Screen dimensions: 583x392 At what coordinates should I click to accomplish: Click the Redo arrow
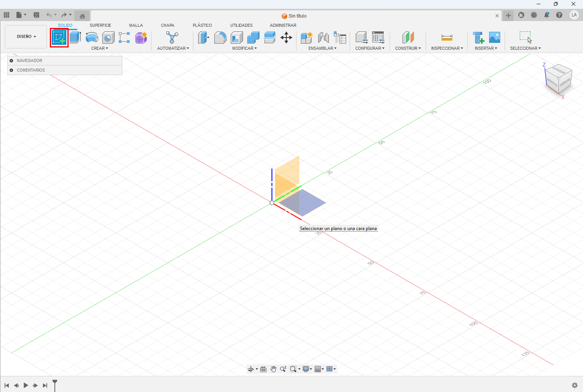click(64, 15)
